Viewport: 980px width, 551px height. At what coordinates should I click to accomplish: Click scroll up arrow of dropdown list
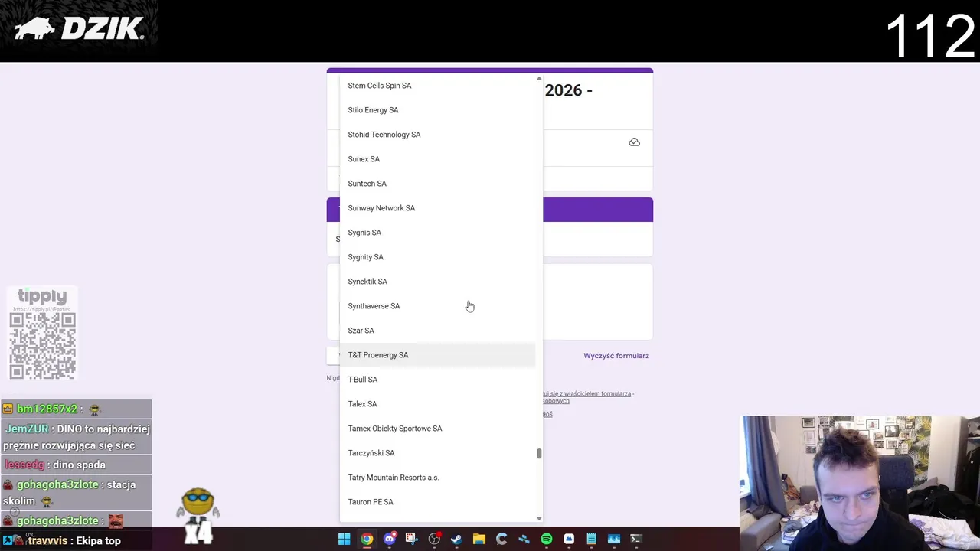(539, 79)
